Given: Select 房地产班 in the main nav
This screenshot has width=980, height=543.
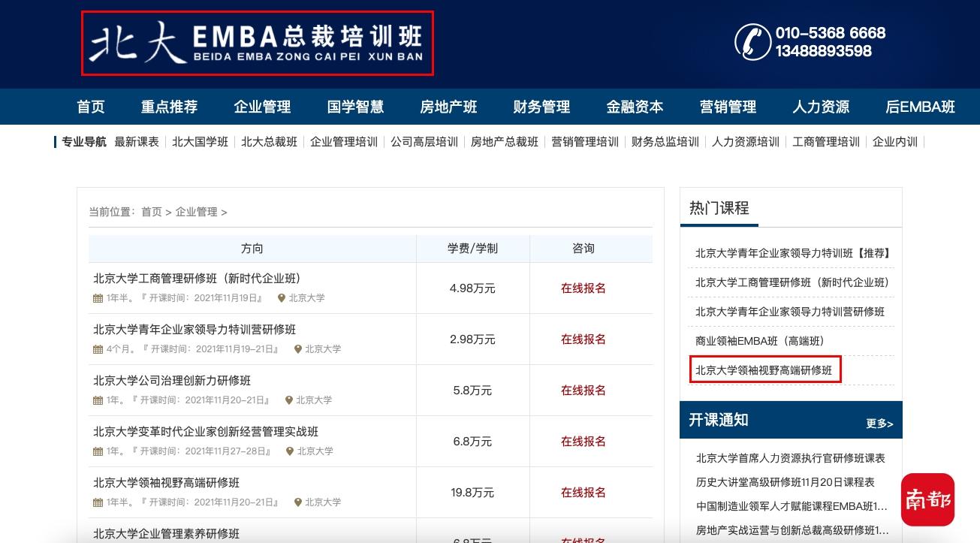Looking at the screenshot, I should tap(448, 107).
